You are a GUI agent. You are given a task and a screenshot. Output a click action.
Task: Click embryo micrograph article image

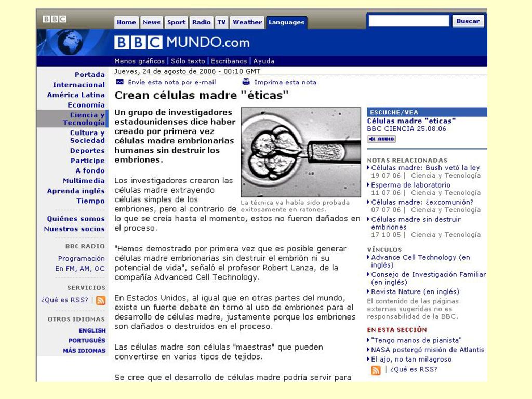point(301,152)
